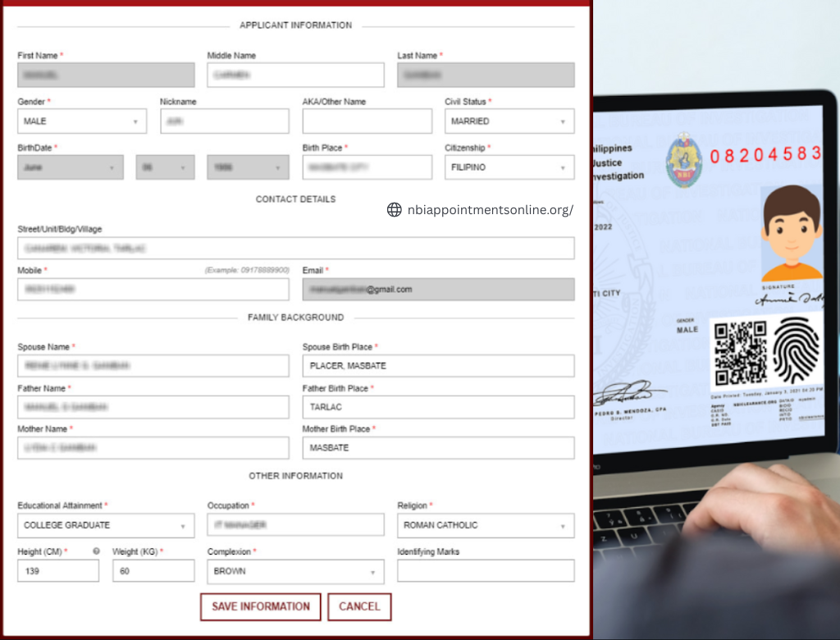This screenshot has height=640, width=840.
Task: Click the Spouse Birth Place field showing PLACER, MASBATE
Action: click(x=438, y=366)
